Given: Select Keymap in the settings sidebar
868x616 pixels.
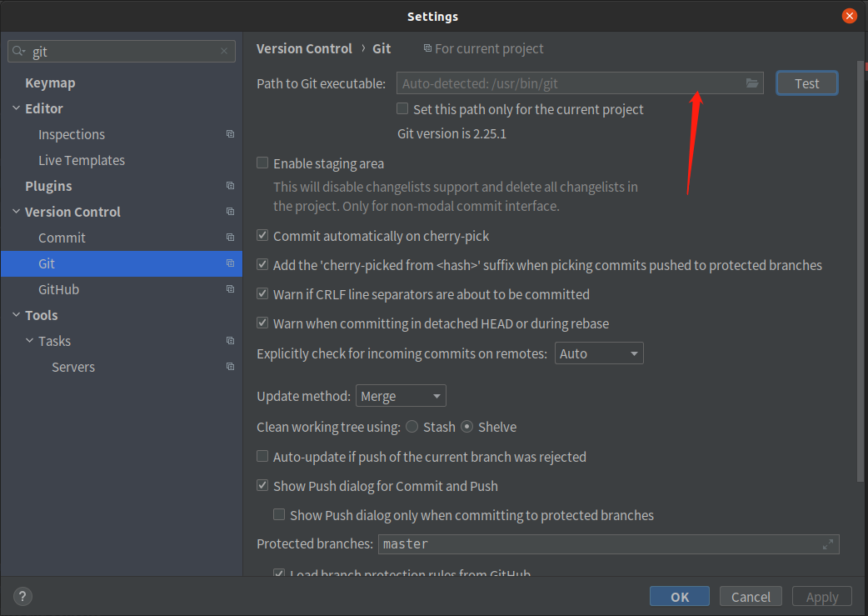Looking at the screenshot, I should [50, 83].
